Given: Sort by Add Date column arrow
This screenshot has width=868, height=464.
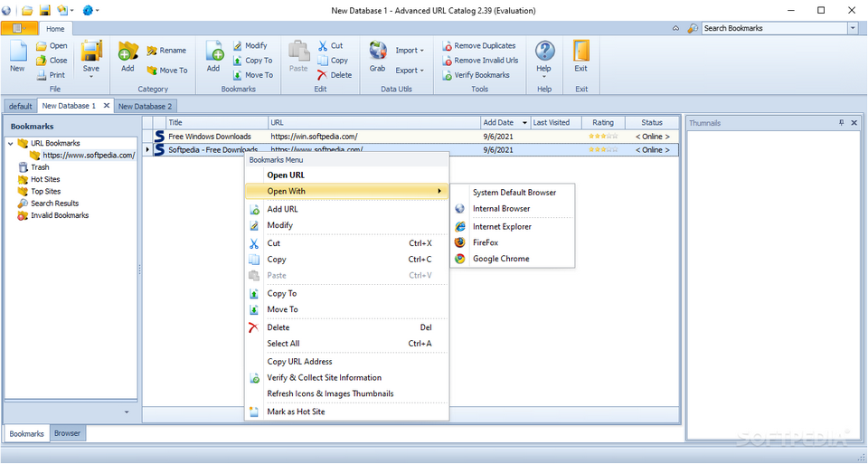Looking at the screenshot, I should (524, 123).
